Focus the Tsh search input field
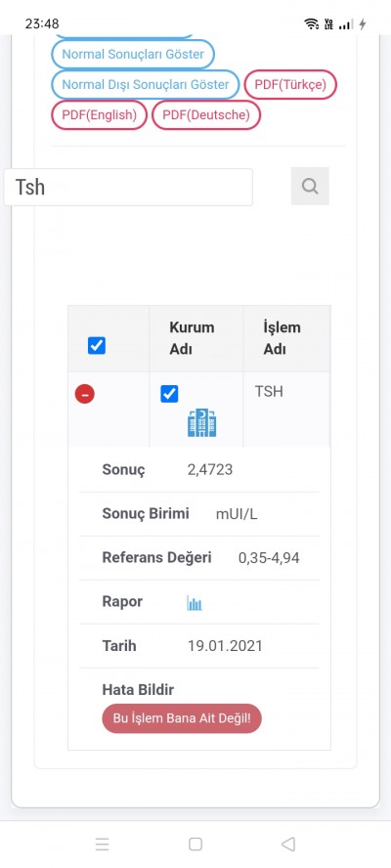This screenshot has width=391, height=868. [128, 187]
